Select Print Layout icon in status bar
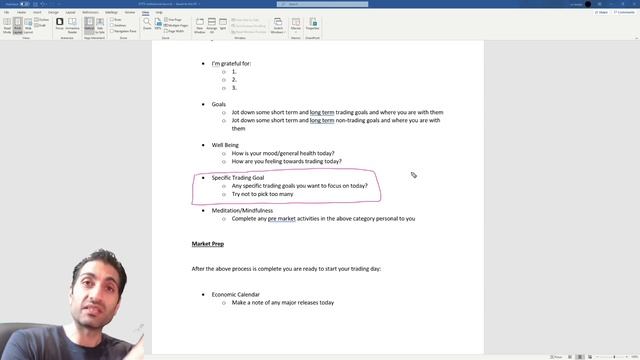This screenshot has height=360, width=640. [580, 357]
